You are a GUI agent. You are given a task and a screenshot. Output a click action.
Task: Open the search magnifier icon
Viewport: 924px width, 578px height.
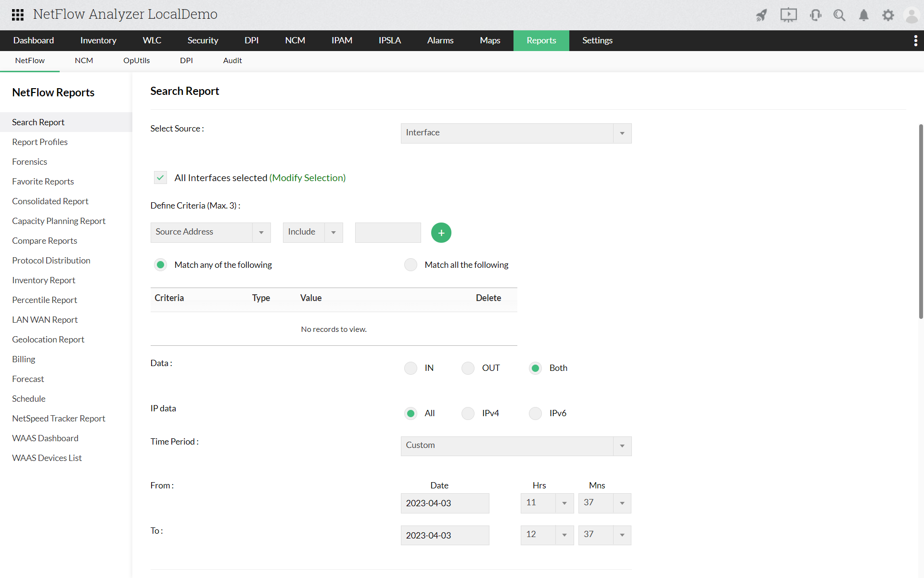click(x=839, y=15)
